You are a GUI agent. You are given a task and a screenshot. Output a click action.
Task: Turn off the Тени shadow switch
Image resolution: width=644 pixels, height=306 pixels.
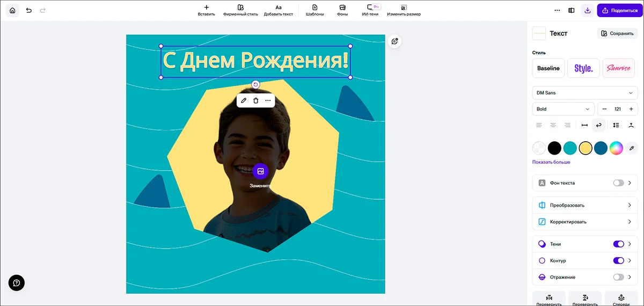(618, 244)
